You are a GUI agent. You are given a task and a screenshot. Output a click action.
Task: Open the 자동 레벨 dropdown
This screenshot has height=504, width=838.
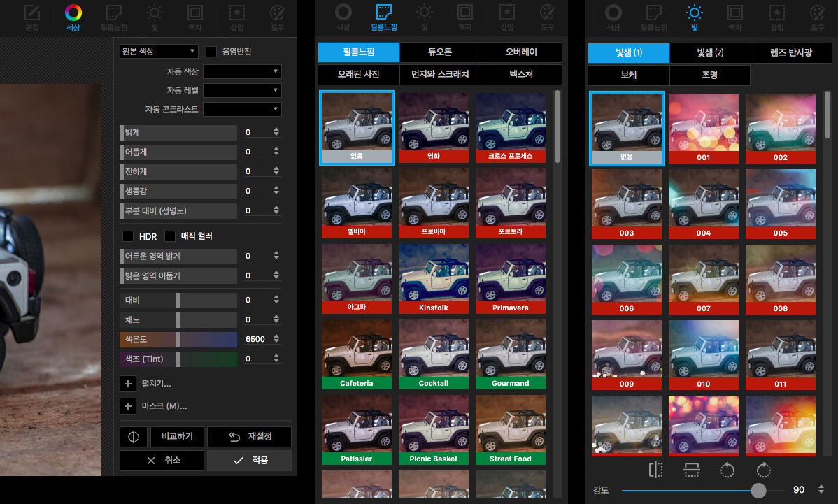coord(242,90)
